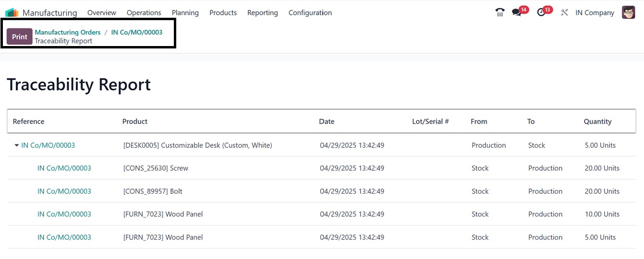The width and height of the screenshot is (644, 259).
Task: Open the user avatar menu
Action: 628,12
